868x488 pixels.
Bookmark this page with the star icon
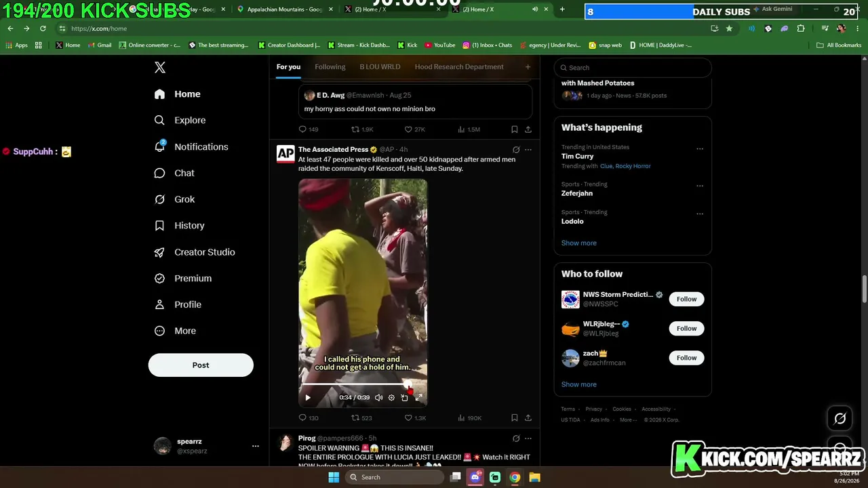[729, 28]
